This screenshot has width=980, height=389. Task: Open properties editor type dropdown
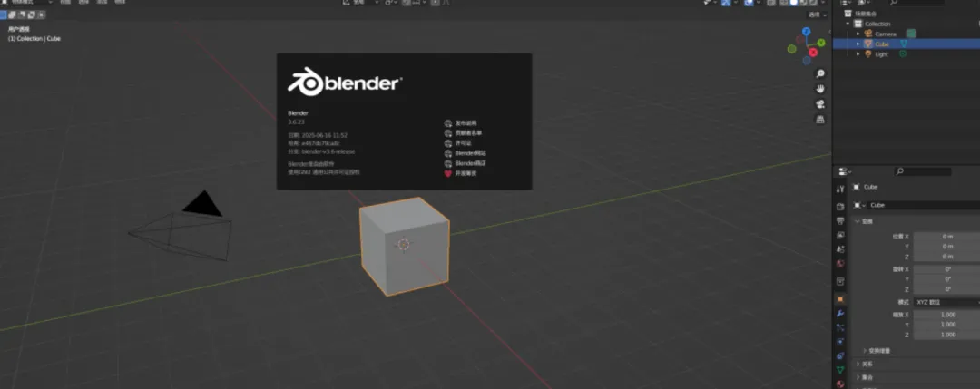click(845, 171)
